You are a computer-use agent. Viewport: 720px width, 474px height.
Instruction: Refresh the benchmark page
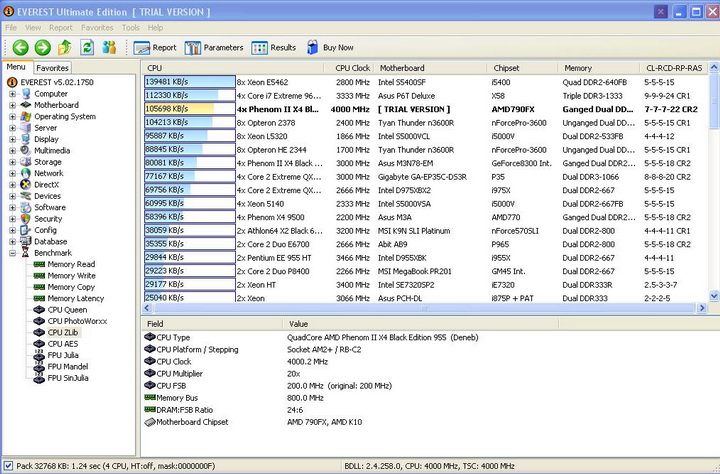coord(87,47)
